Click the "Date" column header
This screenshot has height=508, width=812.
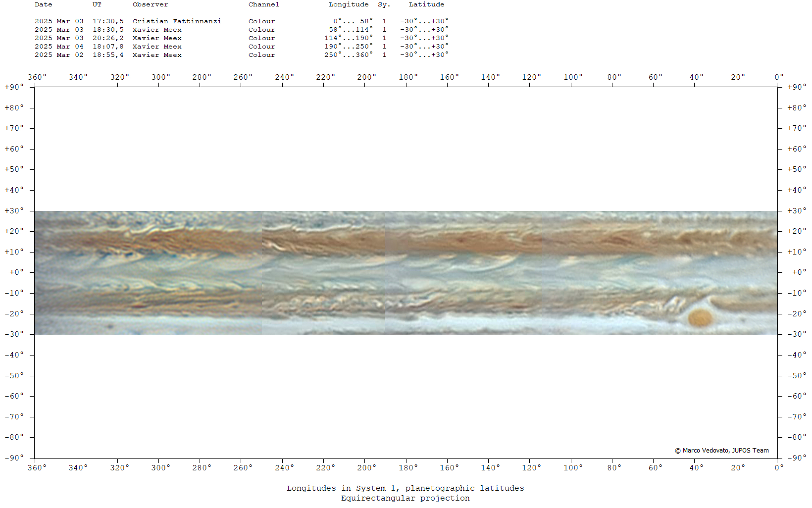click(43, 4)
